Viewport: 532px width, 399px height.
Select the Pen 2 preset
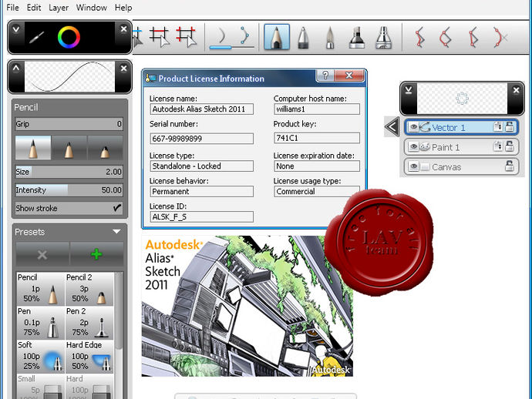[89, 323]
